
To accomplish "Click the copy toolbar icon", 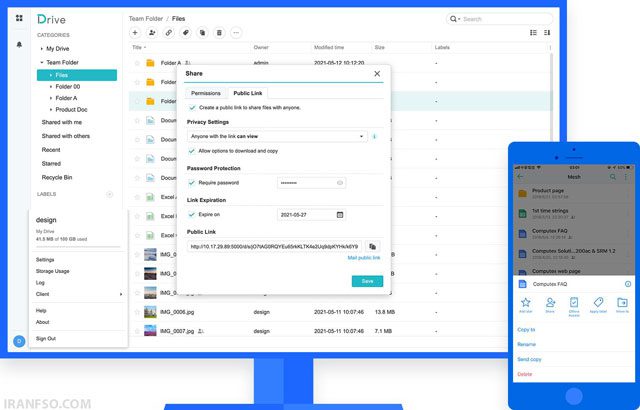I will pyautogui.click(x=202, y=33).
